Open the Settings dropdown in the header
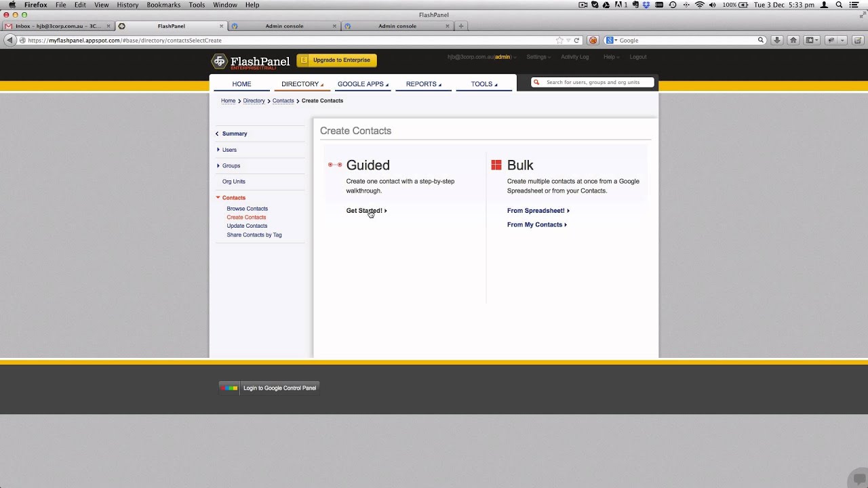Viewport: 868px width, 488px height. click(538, 57)
